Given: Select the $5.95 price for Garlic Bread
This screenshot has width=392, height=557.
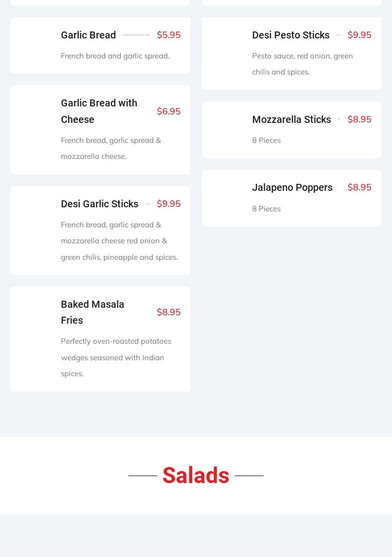Looking at the screenshot, I should [168, 35].
